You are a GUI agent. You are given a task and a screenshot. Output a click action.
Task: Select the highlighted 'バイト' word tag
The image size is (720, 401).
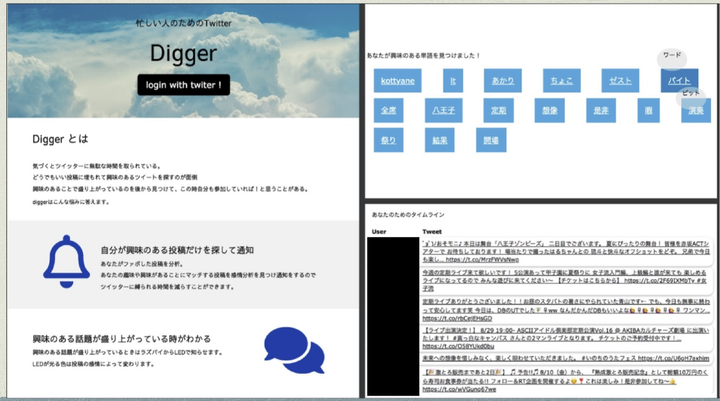coord(680,81)
